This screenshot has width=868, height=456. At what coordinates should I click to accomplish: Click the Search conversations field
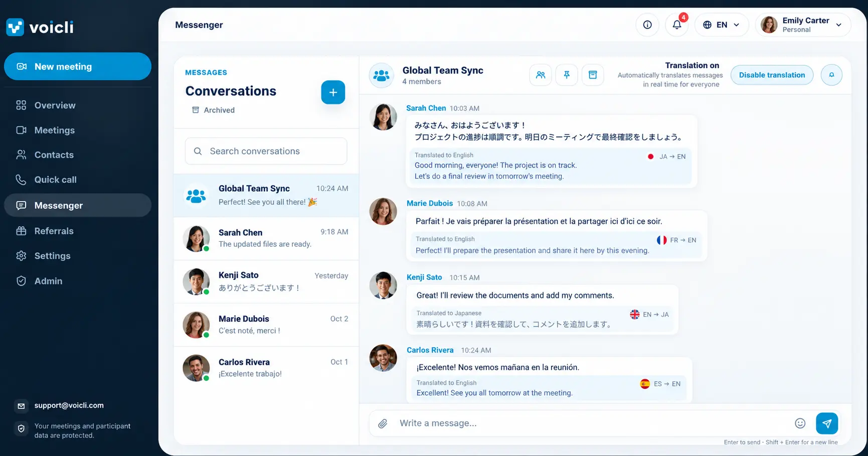pyautogui.click(x=266, y=151)
